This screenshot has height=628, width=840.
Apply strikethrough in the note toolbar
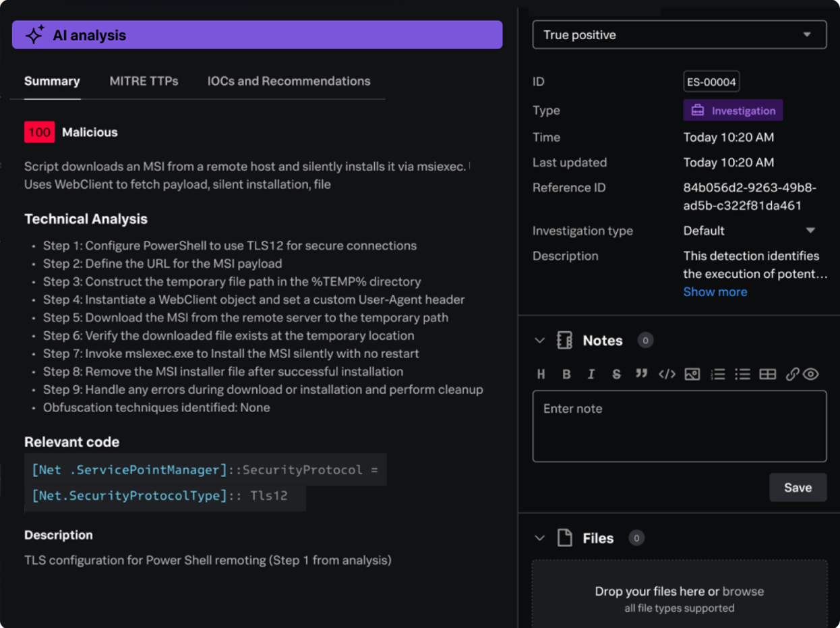(x=616, y=374)
